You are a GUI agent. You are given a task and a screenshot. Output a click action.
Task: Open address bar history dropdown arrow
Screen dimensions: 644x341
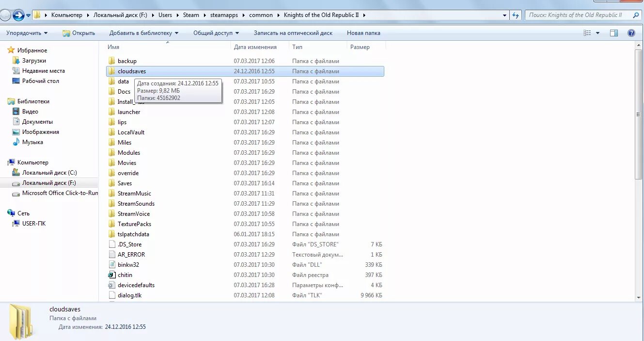(x=505, y=15)
